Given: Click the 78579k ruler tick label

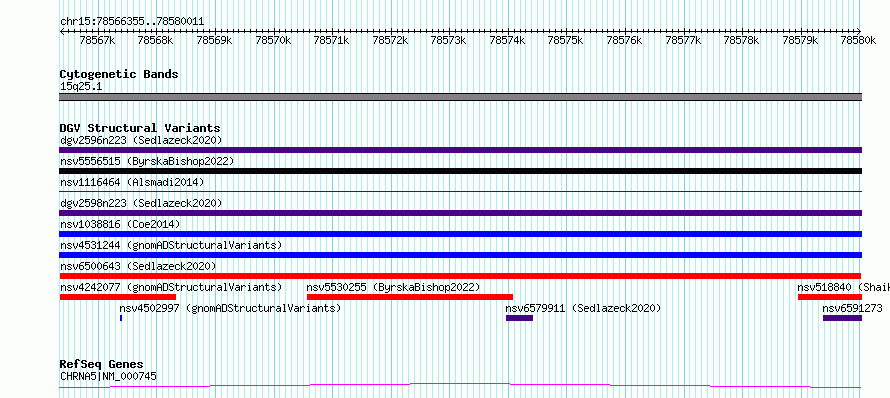Looking at the screenshot, I should (800, 40).
